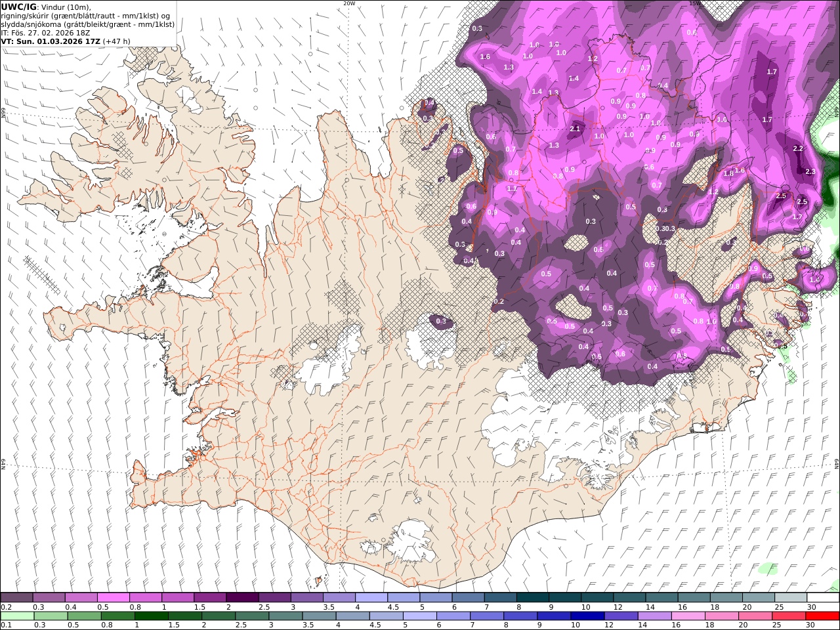Click the 15W longitude label at the top

[x=696, y=3]
